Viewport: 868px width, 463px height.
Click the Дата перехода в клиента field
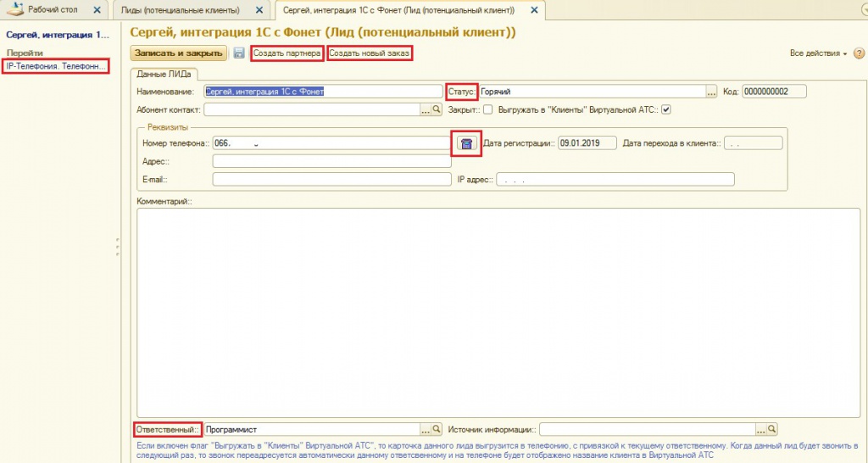(754, 143)
